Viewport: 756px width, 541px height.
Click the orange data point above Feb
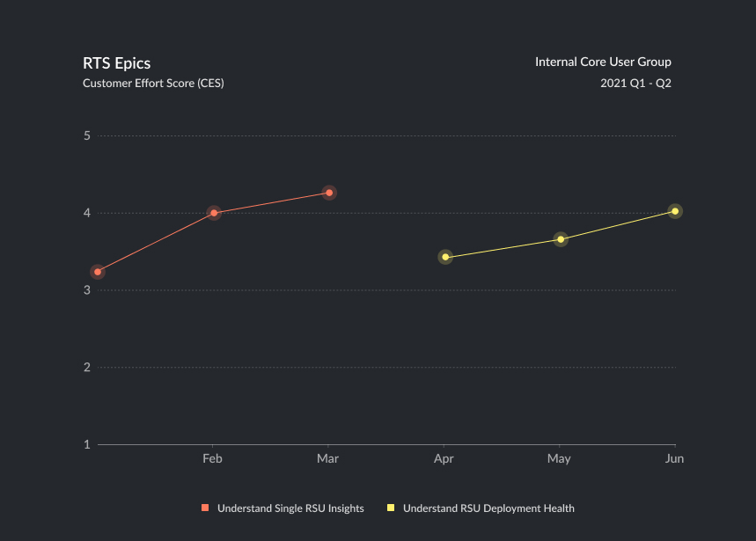213,213
